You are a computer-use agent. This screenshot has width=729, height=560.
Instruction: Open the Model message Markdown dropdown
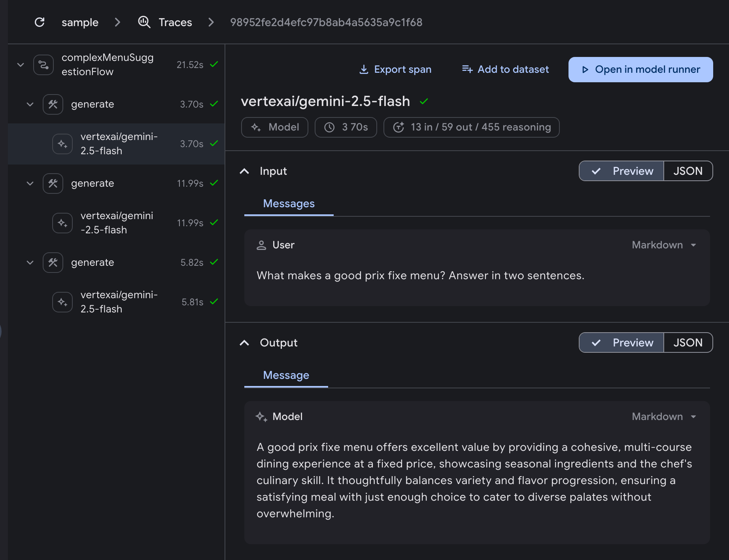(664, 417)
